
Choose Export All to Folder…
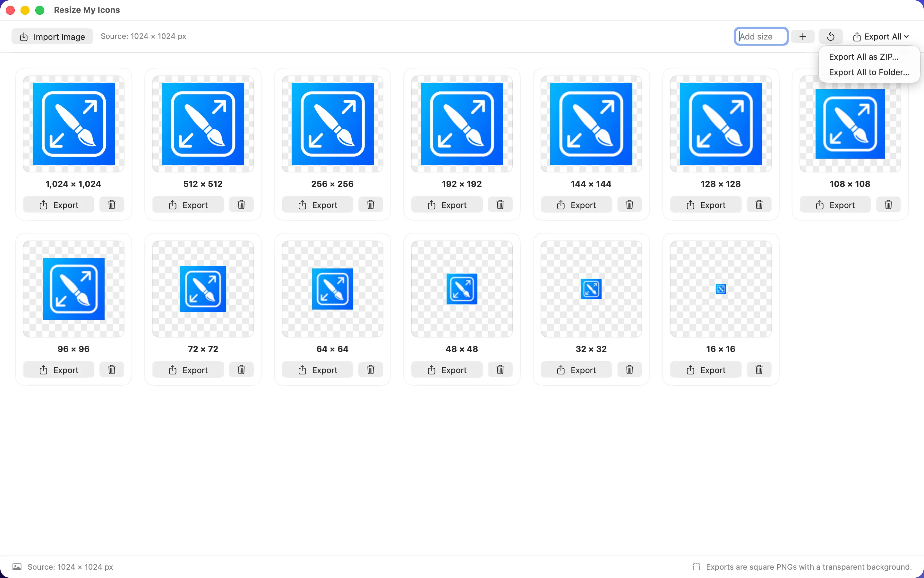coord(869,72)
